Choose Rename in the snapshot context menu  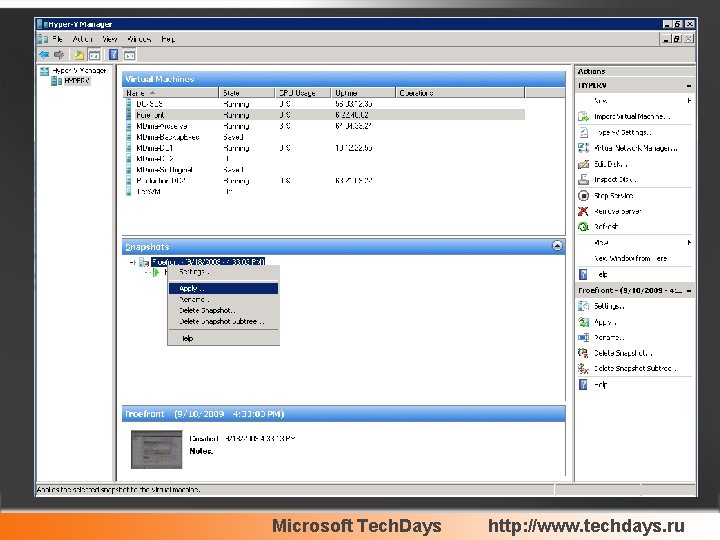point(223,299)
